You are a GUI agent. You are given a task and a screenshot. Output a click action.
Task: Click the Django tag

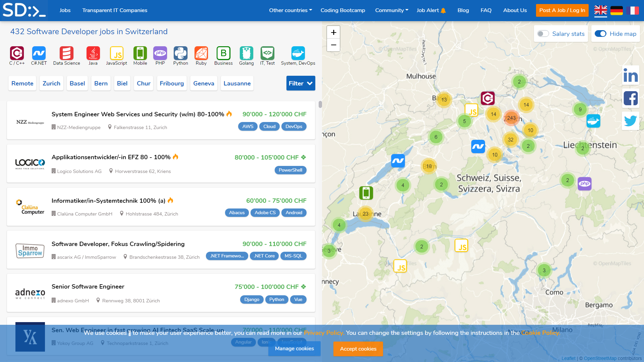click(x=252, y=299)
